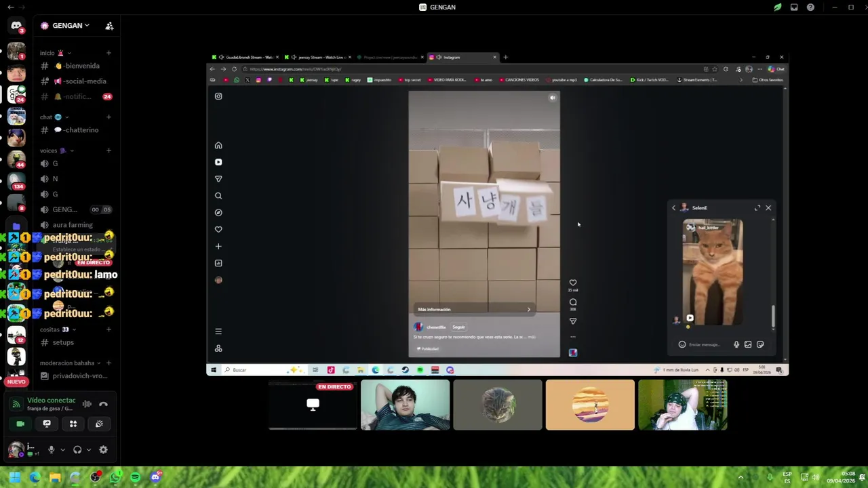868x488 pixels.
Task: Collapse the cositas channel category
Action: click(58, 329)
